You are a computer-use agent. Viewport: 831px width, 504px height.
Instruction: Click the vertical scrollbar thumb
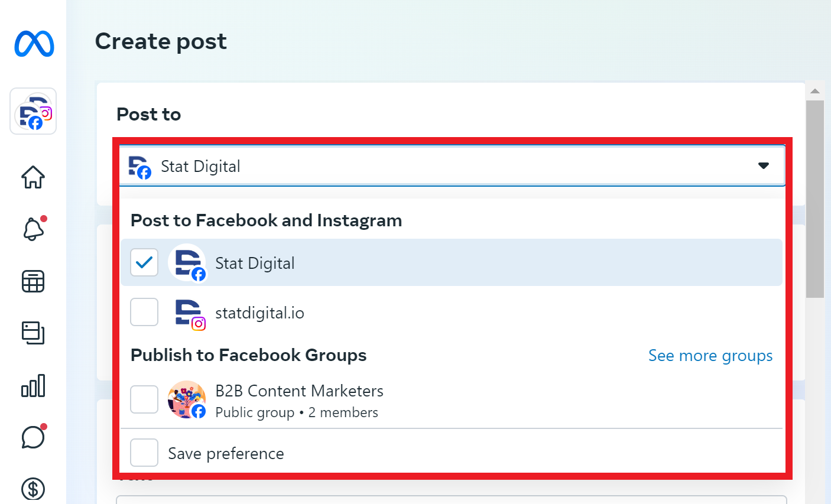pos(815,199)
